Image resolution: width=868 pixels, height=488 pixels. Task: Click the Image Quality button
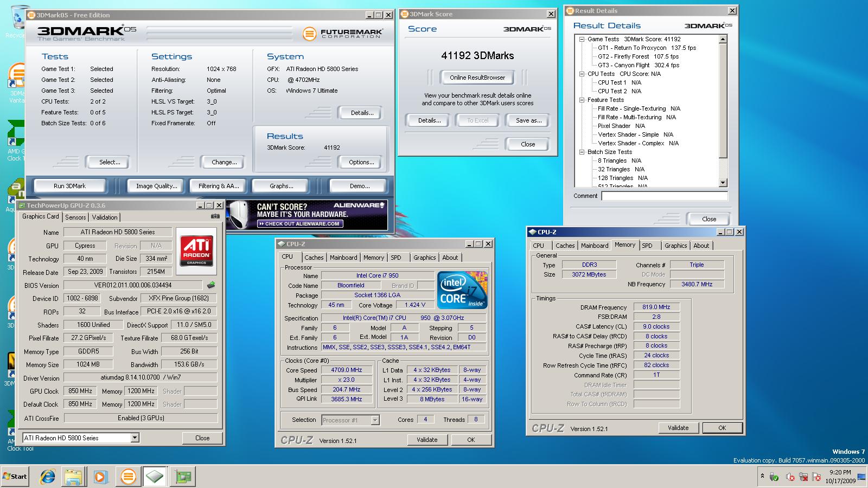(156, 186)
